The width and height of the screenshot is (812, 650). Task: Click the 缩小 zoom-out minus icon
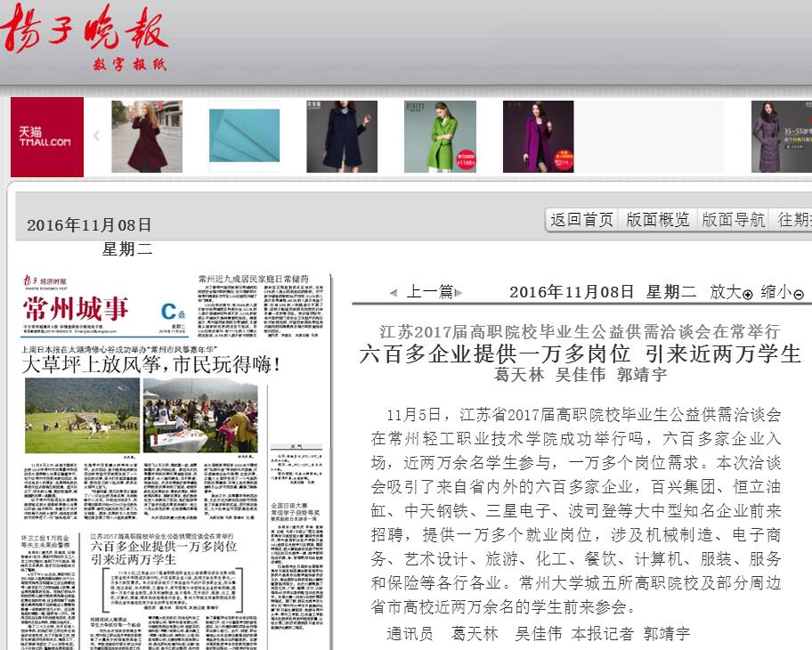coord(799,294)
